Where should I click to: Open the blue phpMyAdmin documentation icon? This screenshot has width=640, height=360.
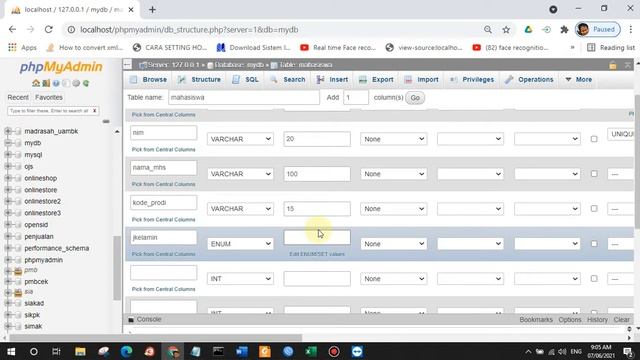coord(56,83)
